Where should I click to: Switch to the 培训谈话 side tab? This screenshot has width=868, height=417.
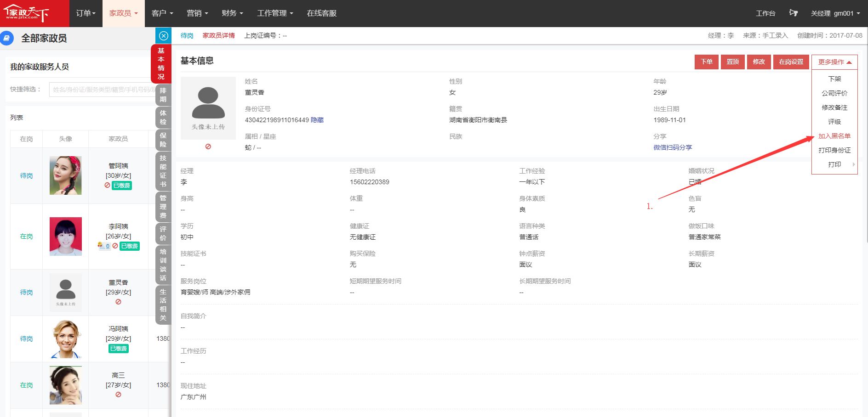[163, 265]
